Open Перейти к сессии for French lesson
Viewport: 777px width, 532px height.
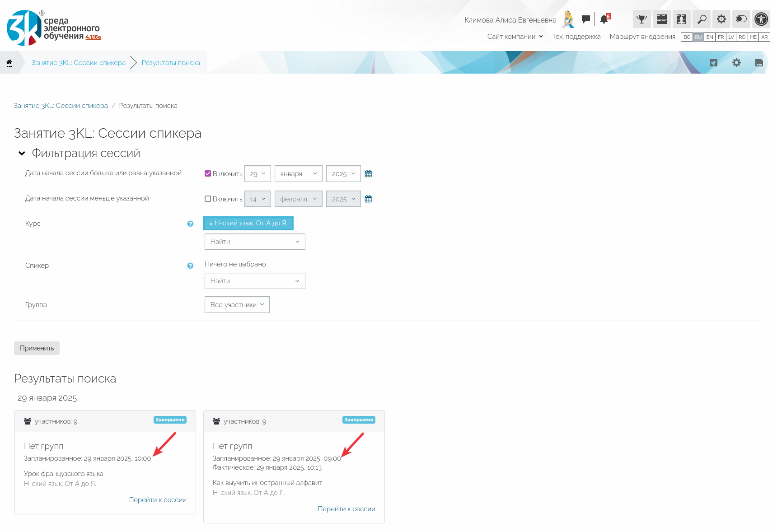tap(158, 500)
